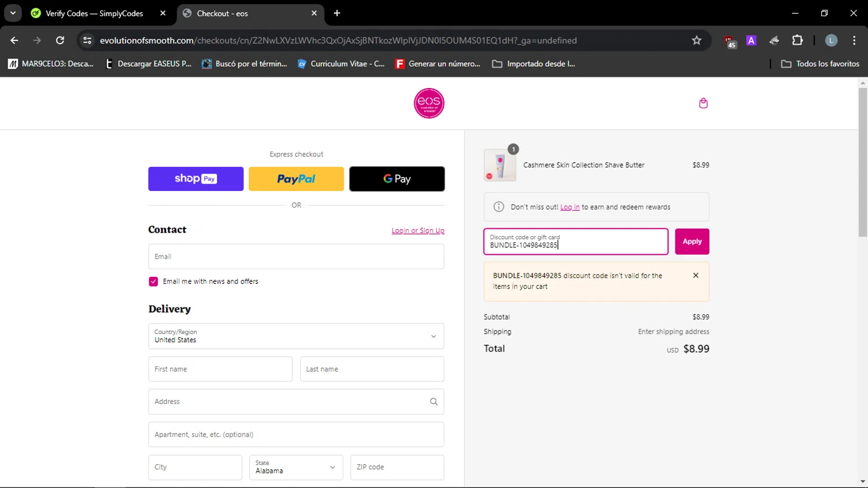Click the City input field
Screen dimensions: 868x488
[195, 467]
